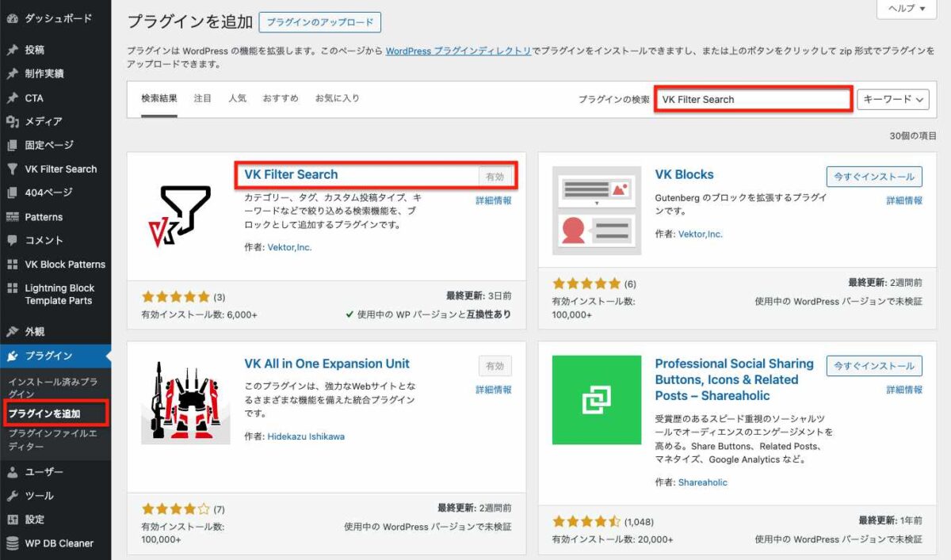Screen dimensions: 951x560
Task: Click the プラグイン plug icon
Action: tap(11, 356)
